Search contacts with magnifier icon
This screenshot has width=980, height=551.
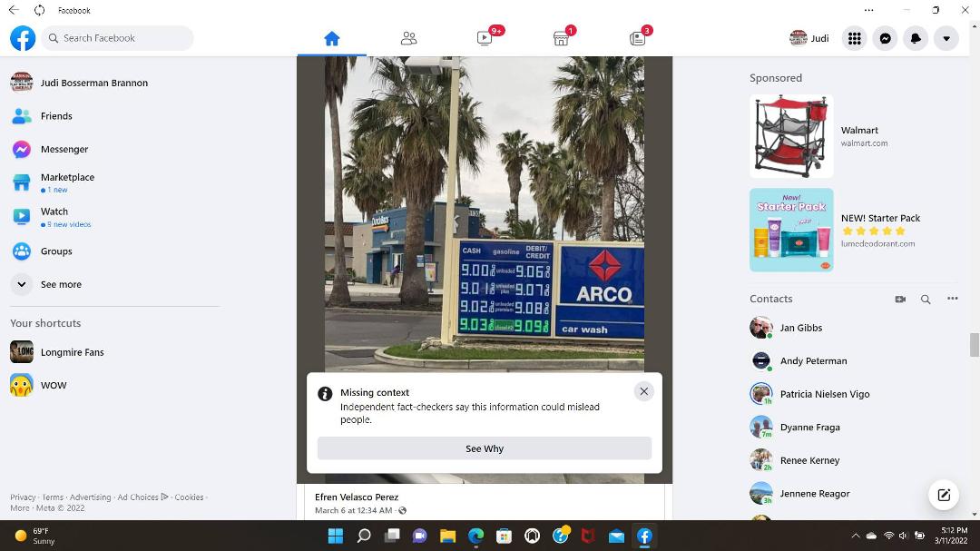(x=926, y=300)
